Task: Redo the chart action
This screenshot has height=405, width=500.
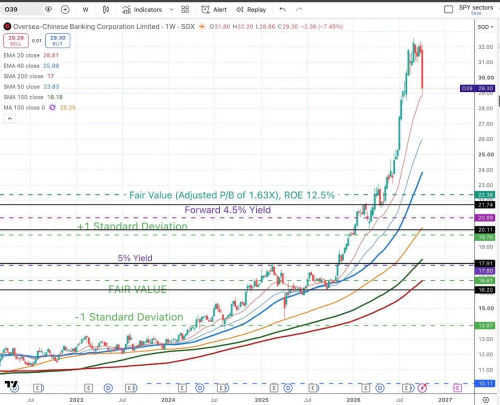Action: tap(299, 10)
